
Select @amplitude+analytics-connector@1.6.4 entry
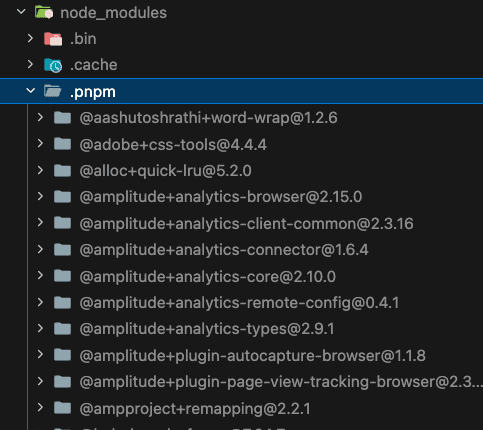(224, 250)
